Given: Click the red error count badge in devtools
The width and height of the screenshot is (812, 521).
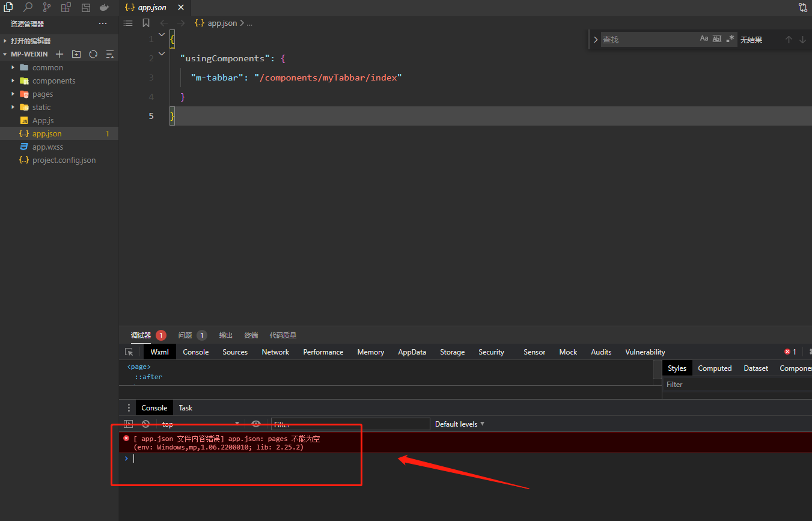Looking at the screenshot, I should pos(790,352).
